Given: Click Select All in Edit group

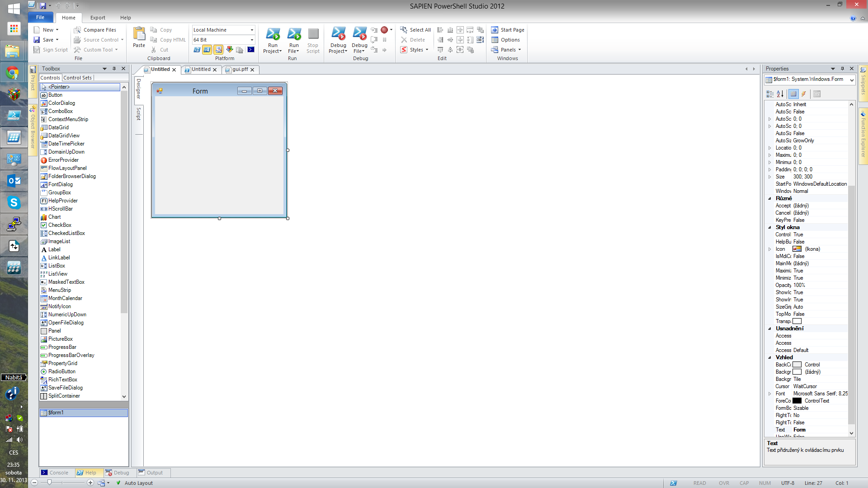Looking at the screenshot, I should 415,30.
